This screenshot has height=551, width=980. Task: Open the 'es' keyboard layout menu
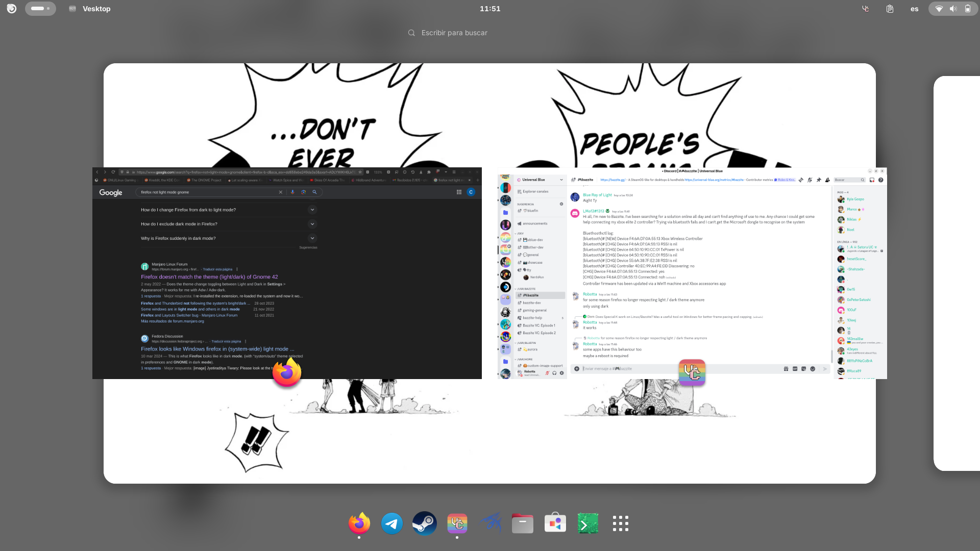tap(914, 9)
